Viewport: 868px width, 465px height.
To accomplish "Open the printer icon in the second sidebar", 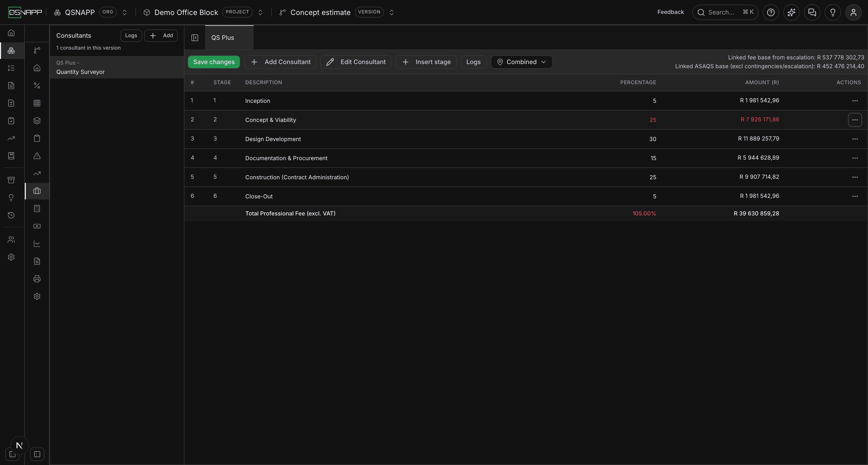I will (x=37, y=279).
